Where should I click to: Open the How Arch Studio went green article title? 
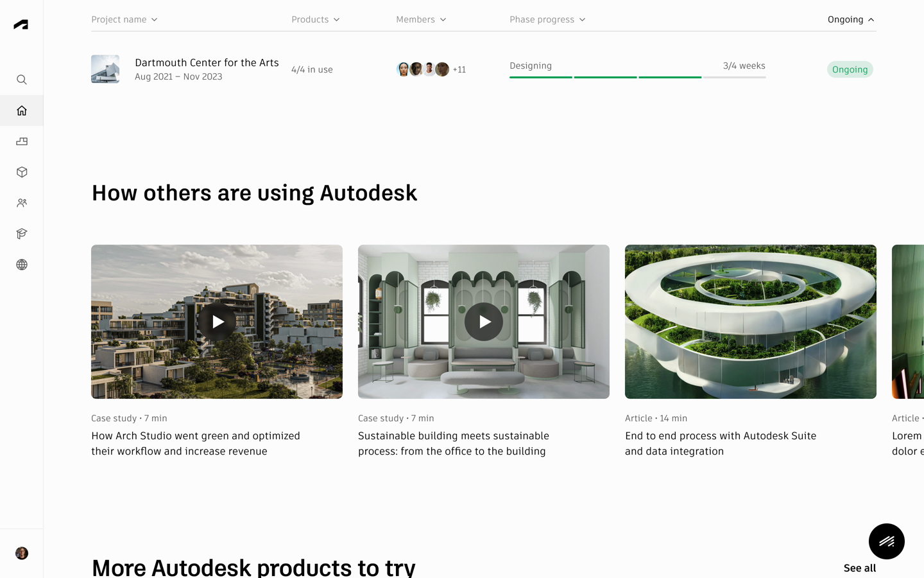[x=196, y=443]
